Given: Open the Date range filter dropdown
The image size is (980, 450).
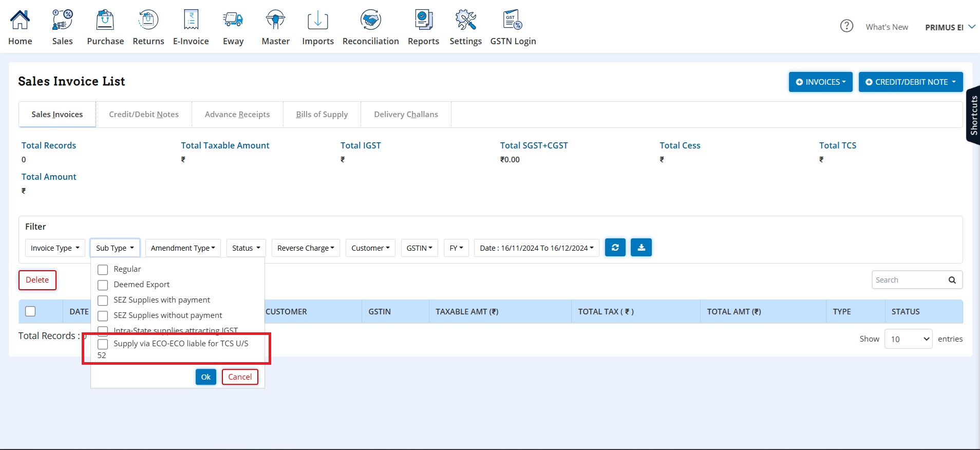Looking at the screenshot, I should [x=536, y=248].
